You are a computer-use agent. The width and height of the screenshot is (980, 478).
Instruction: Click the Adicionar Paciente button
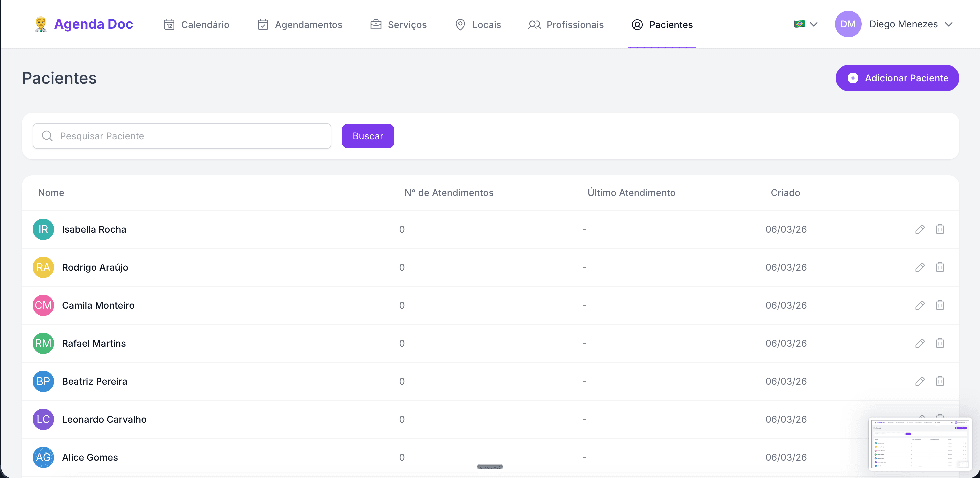tap(897, 78)
